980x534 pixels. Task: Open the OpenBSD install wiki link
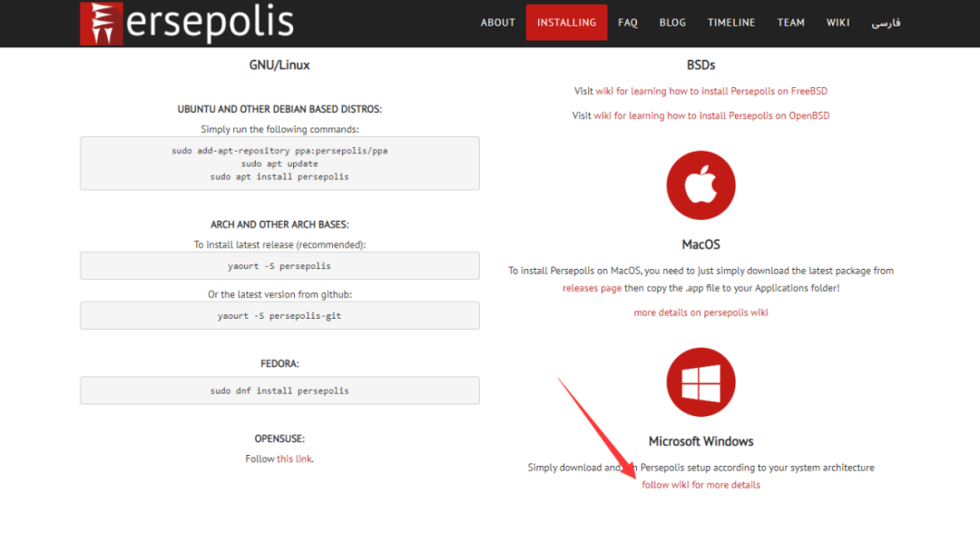pos(711,115)
